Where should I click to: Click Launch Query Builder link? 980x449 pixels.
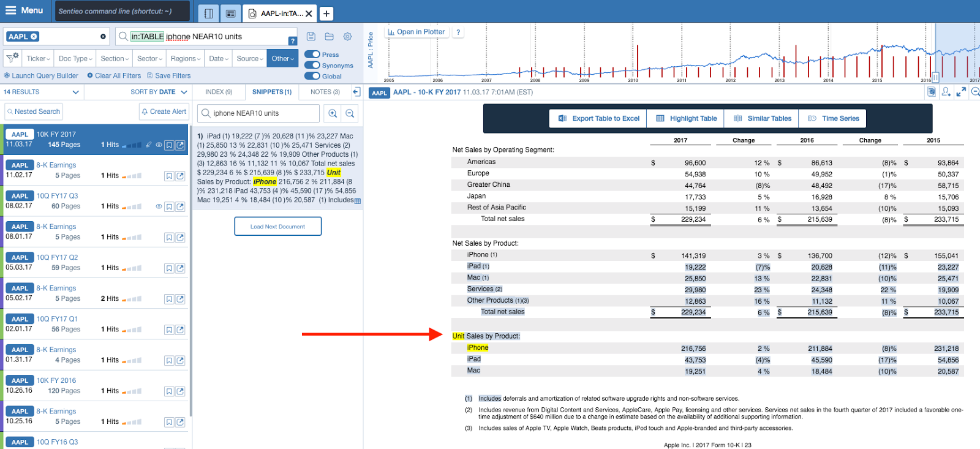pos(40,75)
